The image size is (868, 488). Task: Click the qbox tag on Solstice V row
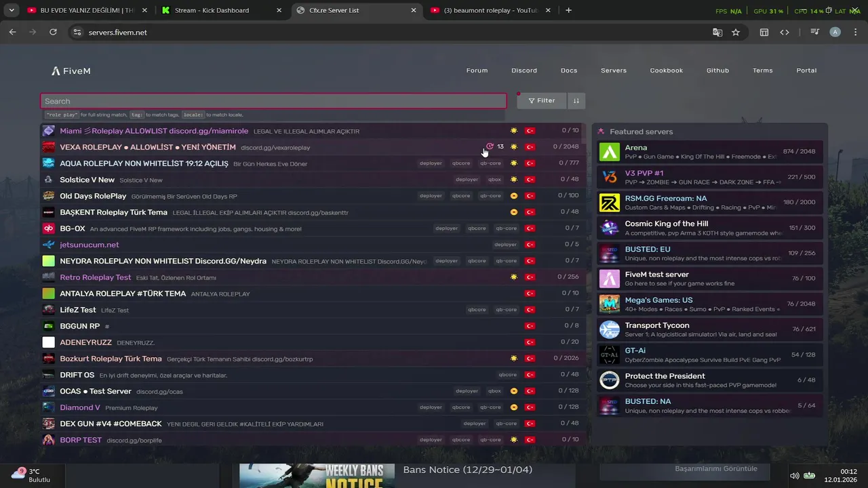coord(494,180)
